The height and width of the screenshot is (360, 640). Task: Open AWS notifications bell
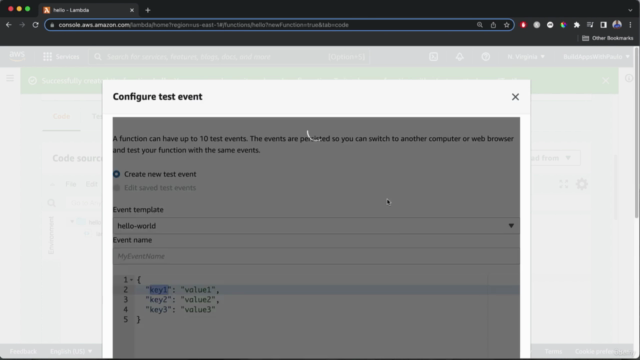pyautogui.click(x=460, y=57)
